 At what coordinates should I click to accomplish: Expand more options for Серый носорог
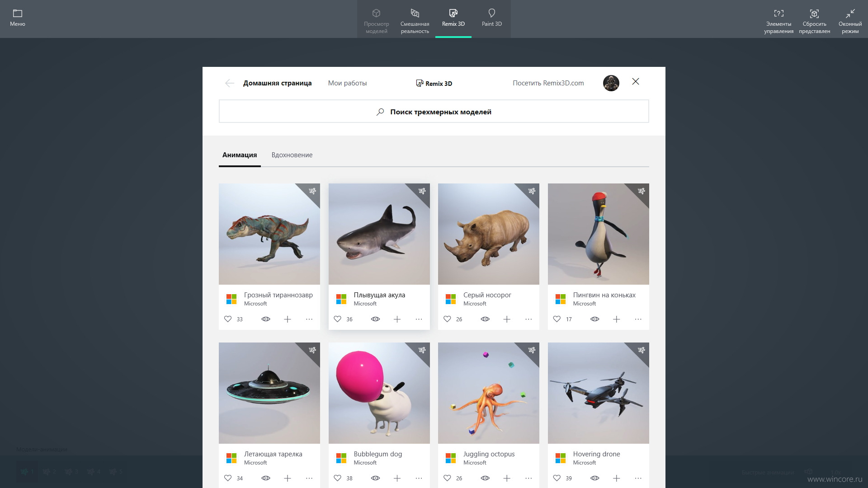click(x=528, y=319)
